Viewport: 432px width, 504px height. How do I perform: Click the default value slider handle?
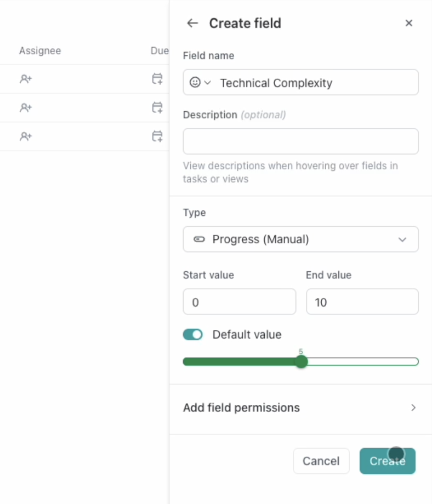click(302, 362)
